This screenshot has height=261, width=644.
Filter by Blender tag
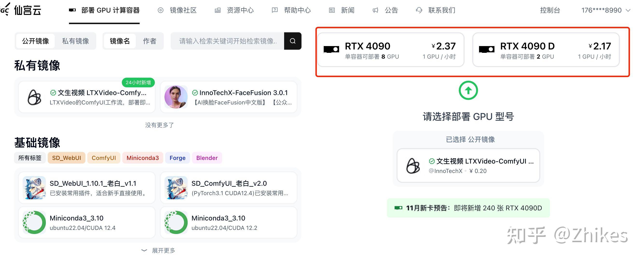(x=207, y=158)
